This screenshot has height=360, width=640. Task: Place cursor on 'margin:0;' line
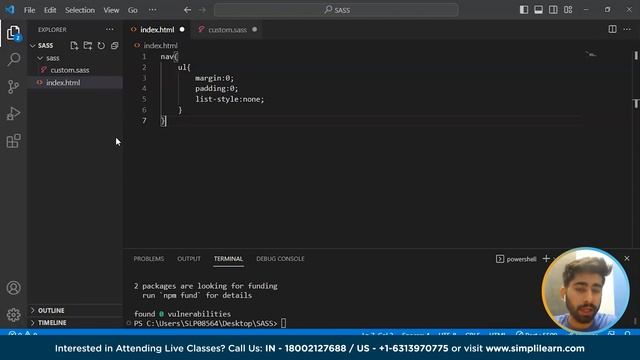pyautogui.click(x=214, y=78)
